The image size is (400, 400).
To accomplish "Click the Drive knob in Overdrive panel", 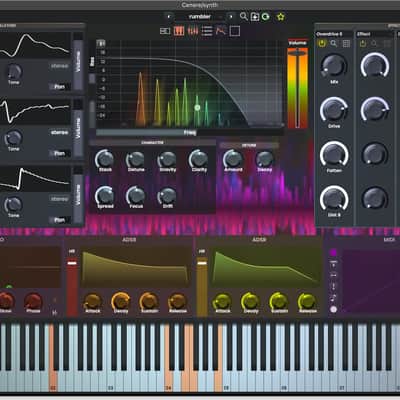I will 334,110.
